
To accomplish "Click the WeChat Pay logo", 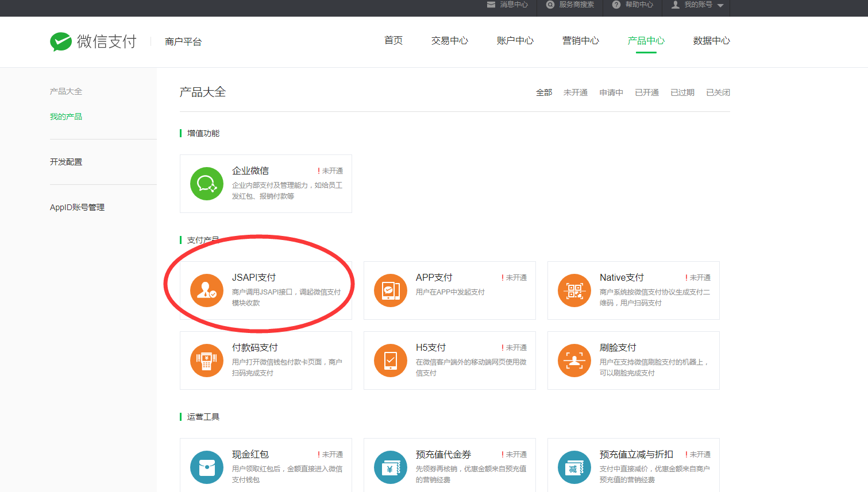I will point(93,41).
